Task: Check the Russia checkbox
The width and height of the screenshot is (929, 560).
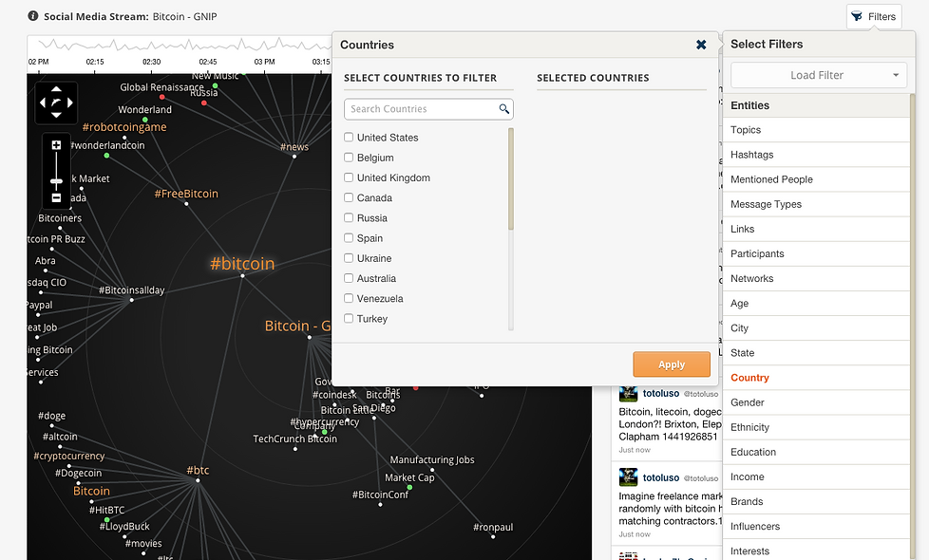Action: coord(349,218)
